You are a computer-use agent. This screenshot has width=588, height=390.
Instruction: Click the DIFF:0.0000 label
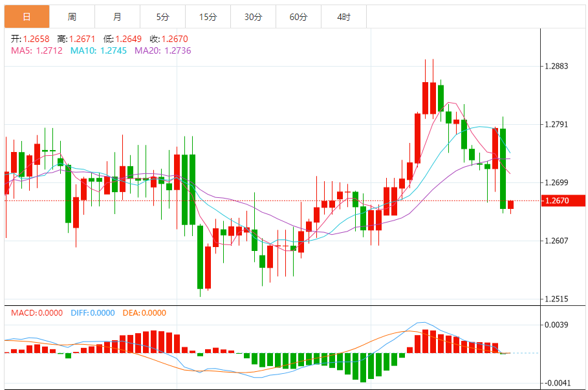pyautogui.click(x=93, y=313)
